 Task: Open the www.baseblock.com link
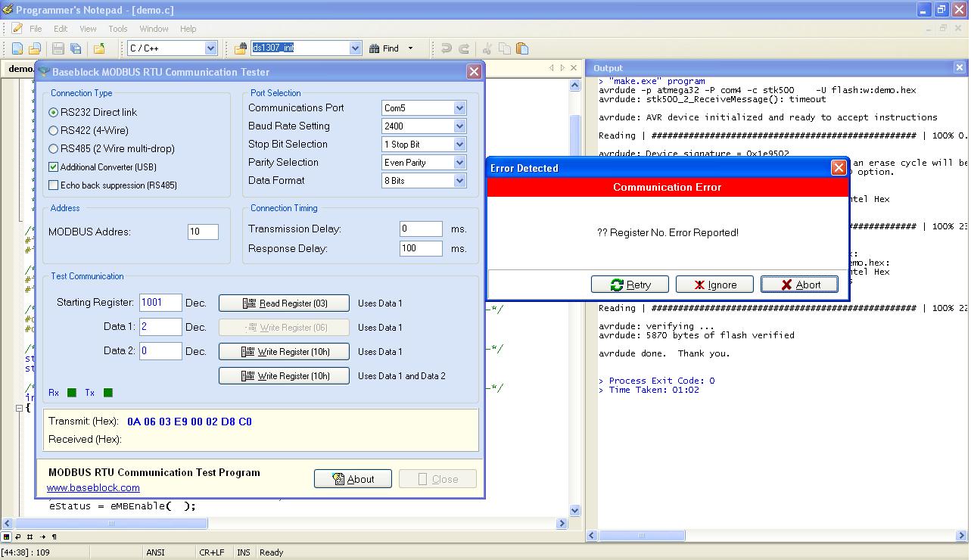(x=93, y=488)
